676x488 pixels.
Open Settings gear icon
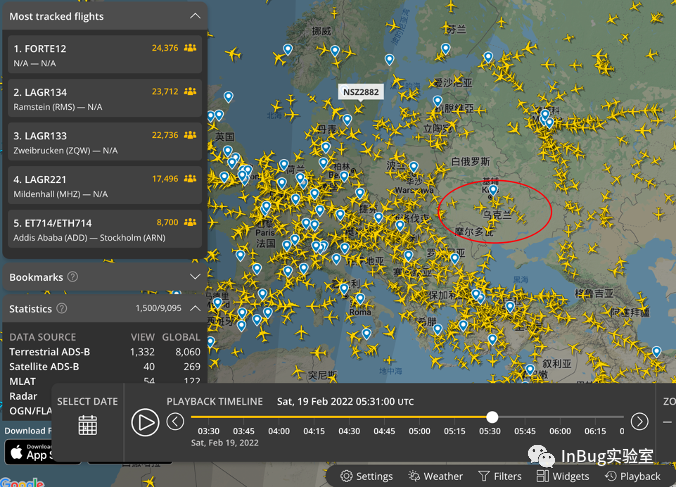(x=346, y=476)
